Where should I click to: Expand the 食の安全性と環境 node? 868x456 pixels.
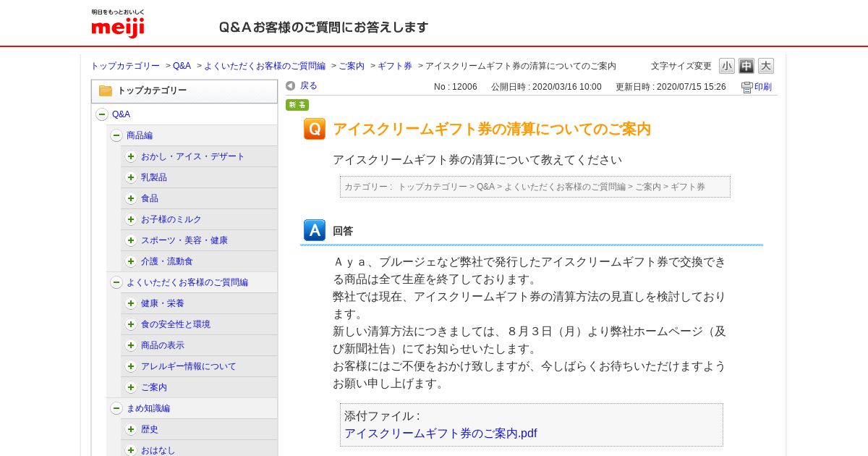pyautogui.click(x=131, y=324)
